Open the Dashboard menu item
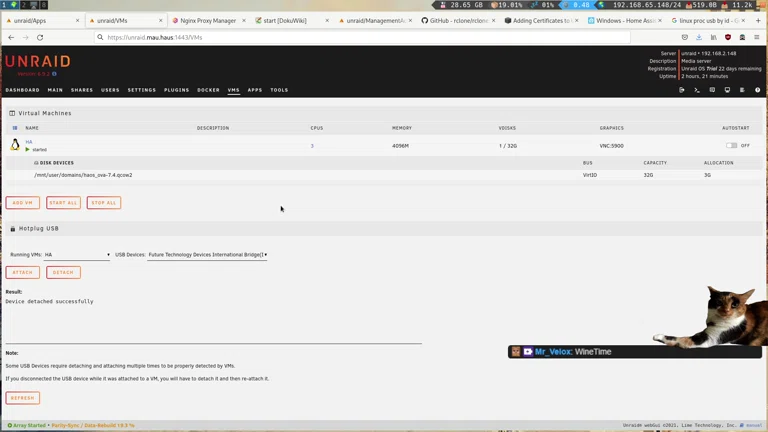This screenshot has width=768, height=432. [x=23, y=90]
